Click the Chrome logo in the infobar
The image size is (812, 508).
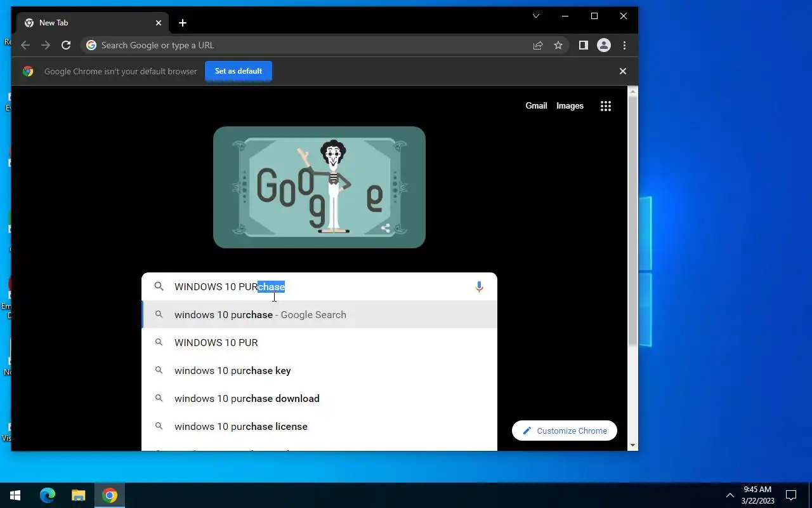point(28,71)
